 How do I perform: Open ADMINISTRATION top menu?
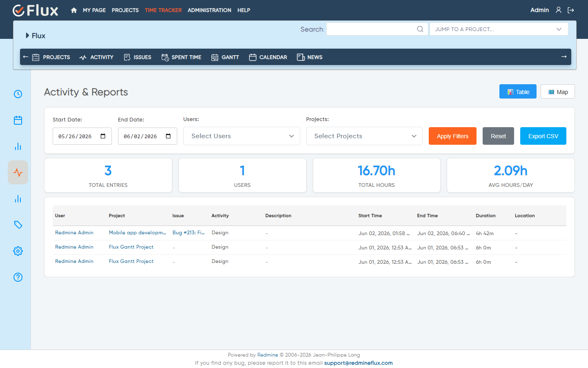coord(209,10)
